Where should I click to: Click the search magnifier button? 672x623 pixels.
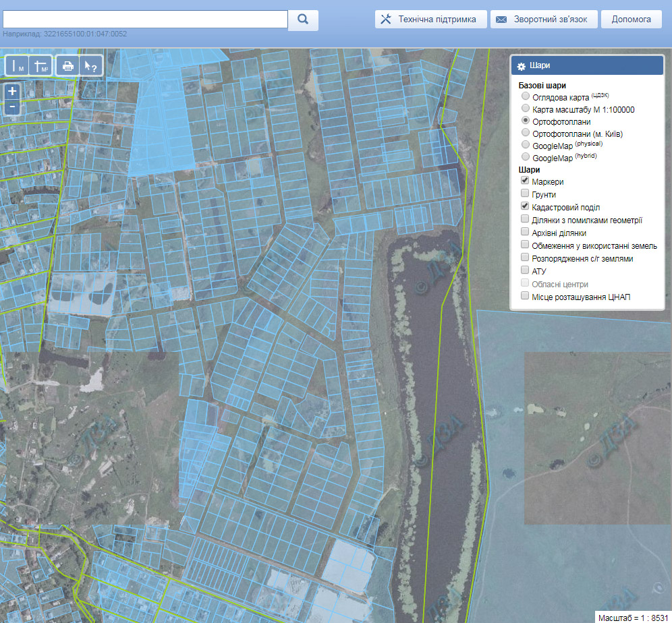click(x=303, y=20)
